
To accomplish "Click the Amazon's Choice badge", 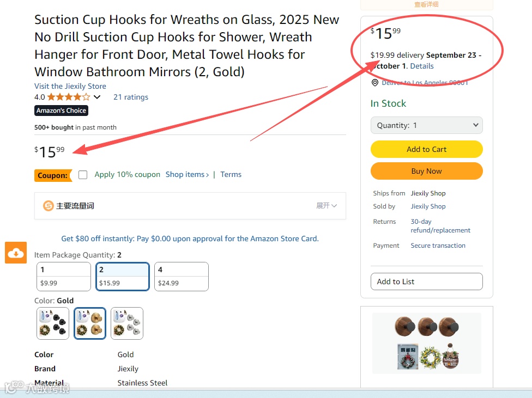I will [x=61, y=111].
